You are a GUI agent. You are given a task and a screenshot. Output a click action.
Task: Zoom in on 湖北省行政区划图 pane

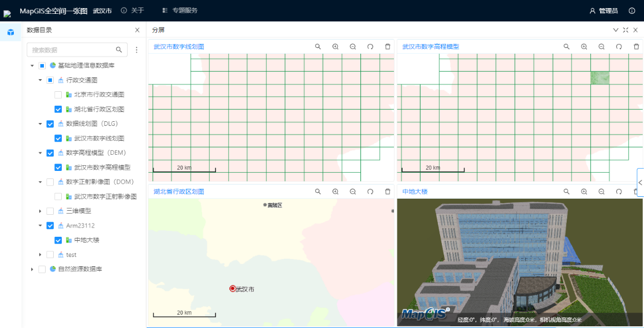336,191
